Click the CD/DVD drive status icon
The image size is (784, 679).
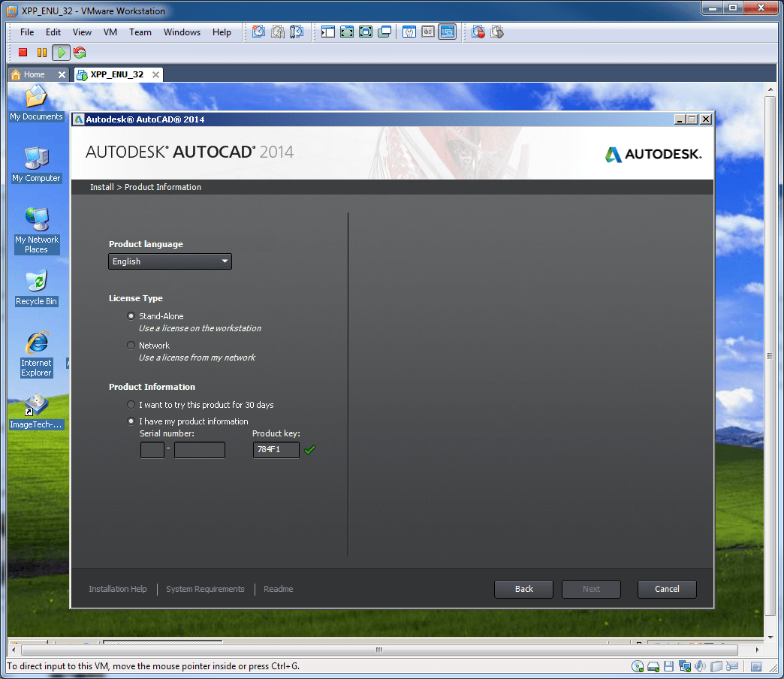point(638,666)
